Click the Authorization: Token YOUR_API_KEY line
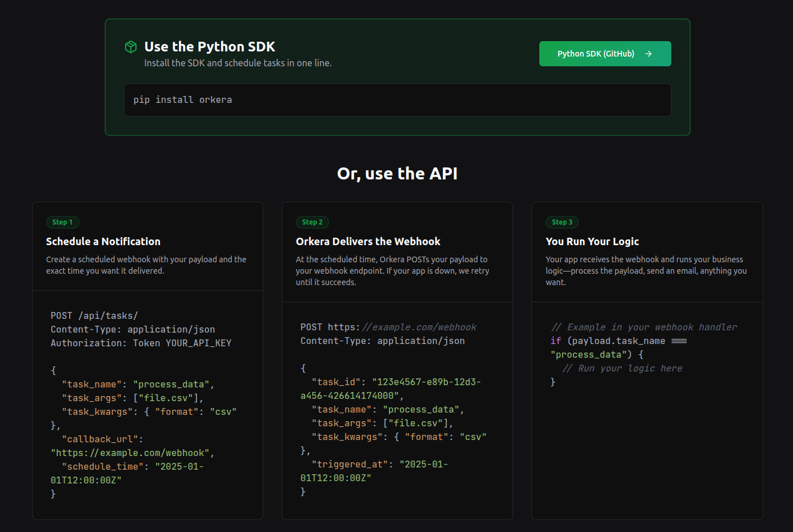793x532 pixels. point(141,343)
